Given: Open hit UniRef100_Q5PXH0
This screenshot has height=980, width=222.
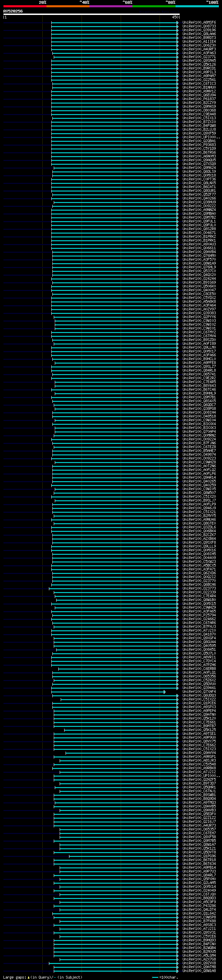Looking at the screenshot, I should coord(199,879).
